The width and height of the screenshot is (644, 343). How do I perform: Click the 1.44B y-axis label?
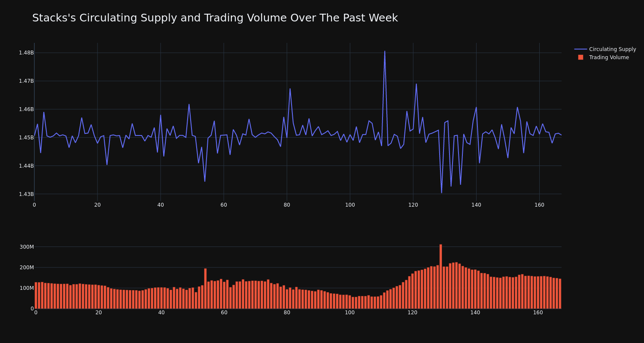click(26, 166)
